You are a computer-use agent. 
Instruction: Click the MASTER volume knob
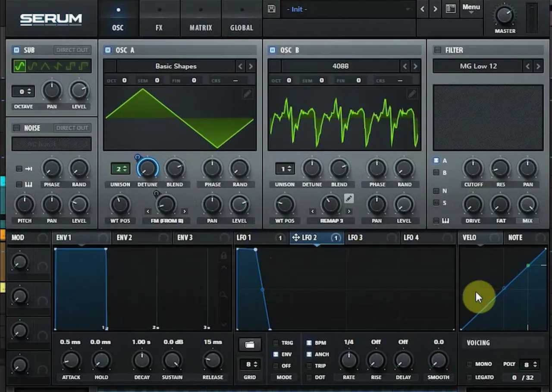505,15
